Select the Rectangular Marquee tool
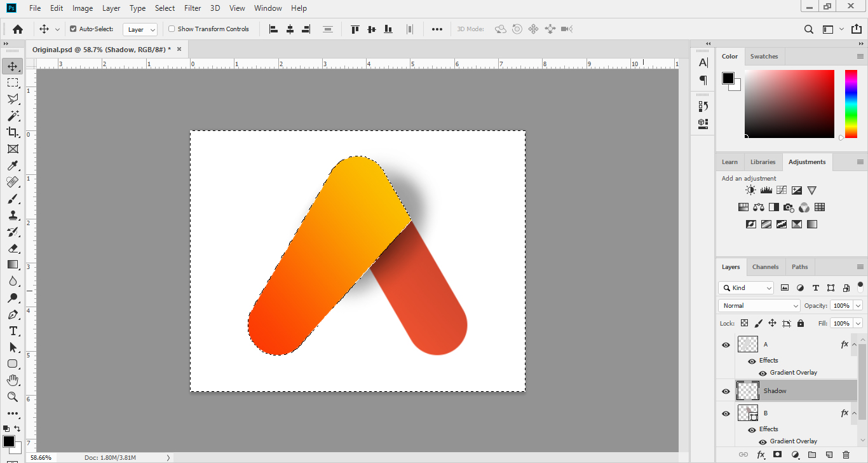This screenshot has width=868, height=463. tap(13, 83)
